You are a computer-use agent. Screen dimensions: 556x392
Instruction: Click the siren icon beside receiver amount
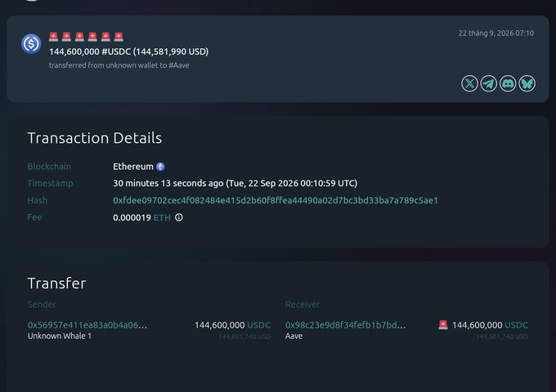(x=443, y=325)
